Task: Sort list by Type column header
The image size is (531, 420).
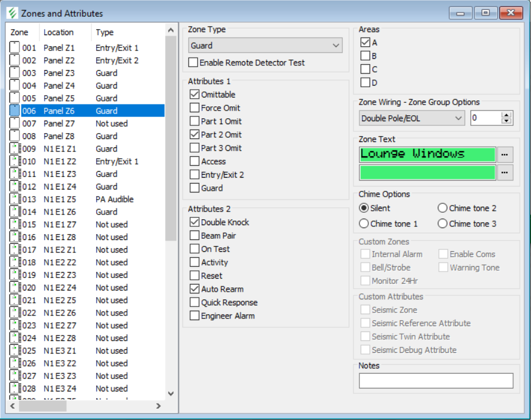Action: point(105,32)
